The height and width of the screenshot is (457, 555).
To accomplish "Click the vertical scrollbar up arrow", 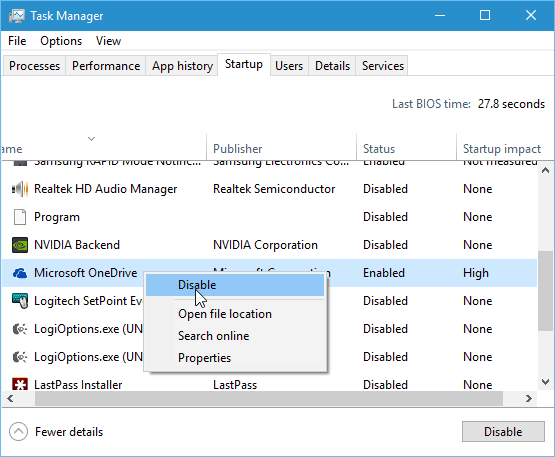I will (545, 170).
